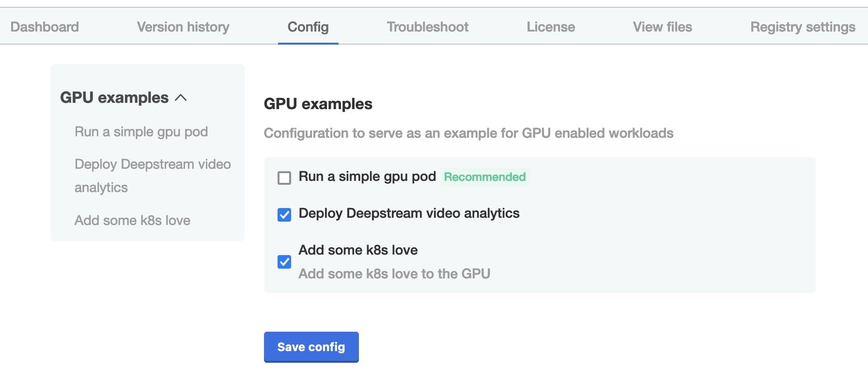Select Deploy Deepstream video analytics in sidebar
Image resolution: width=868 pixels, height=387 pixels.
click(153, 175)
